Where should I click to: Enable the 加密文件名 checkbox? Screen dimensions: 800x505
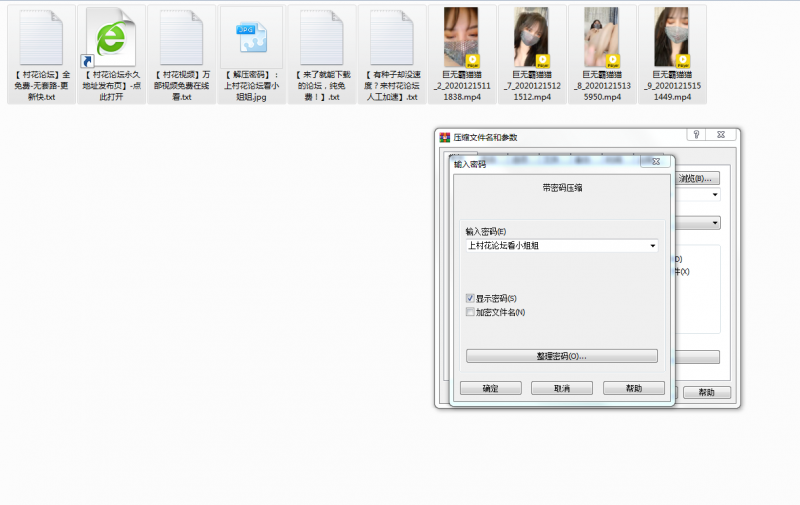click(x=471, y=312)
